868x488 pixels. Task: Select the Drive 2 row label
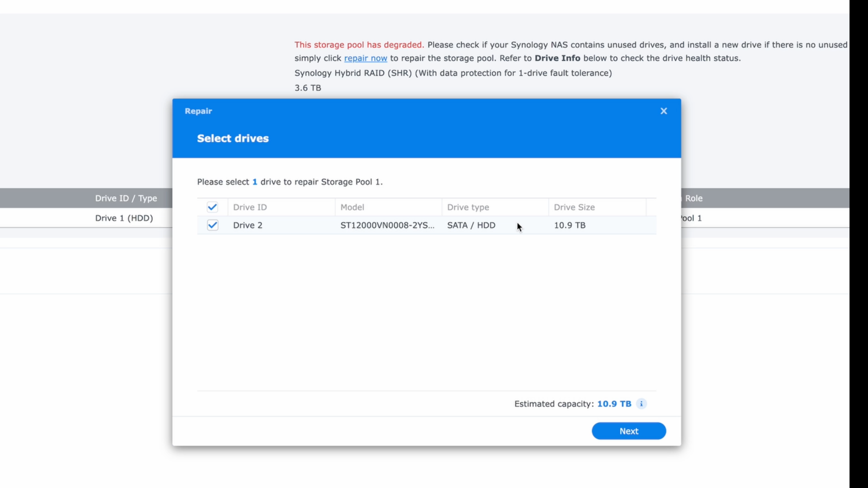[247, 225]
